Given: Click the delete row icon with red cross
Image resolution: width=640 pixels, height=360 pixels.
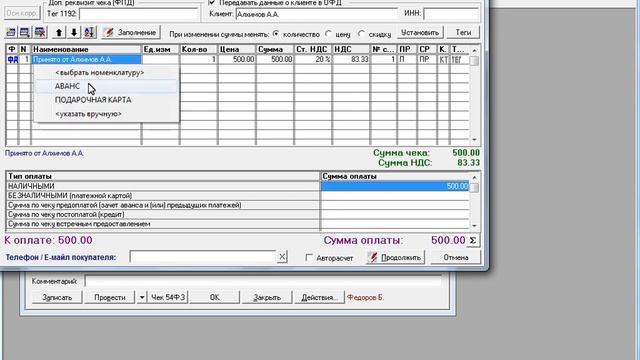Looking at the screenshot, I should click(x=40, y=32).
